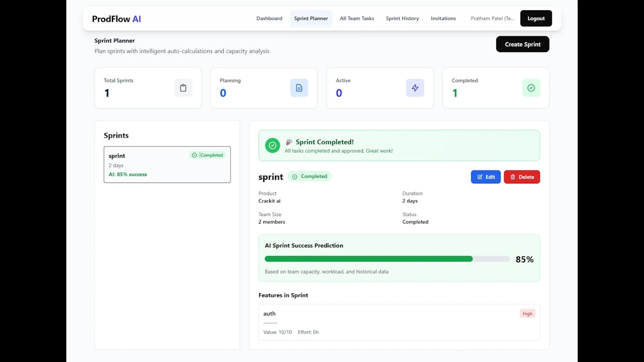
Task: Click the trash icon inside the Delete button
Action: [513, 177]
